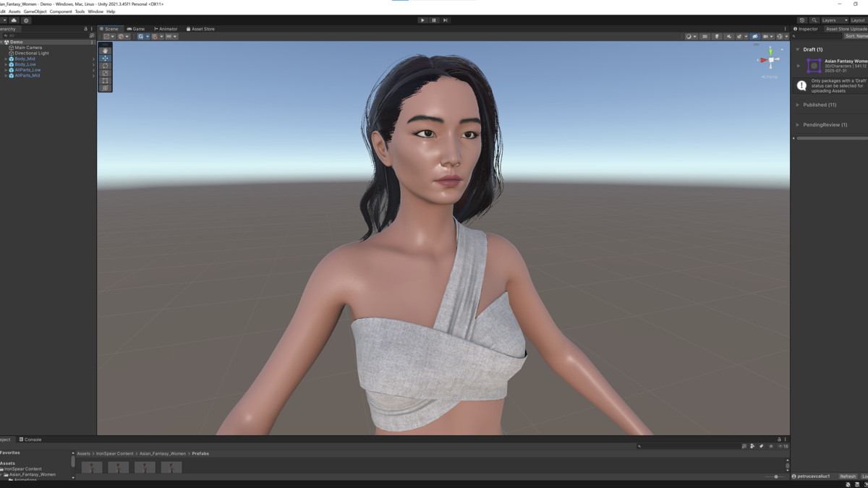Open Unity Cloud services icon
Screen dimensions: 868x488
coord(14,20)
